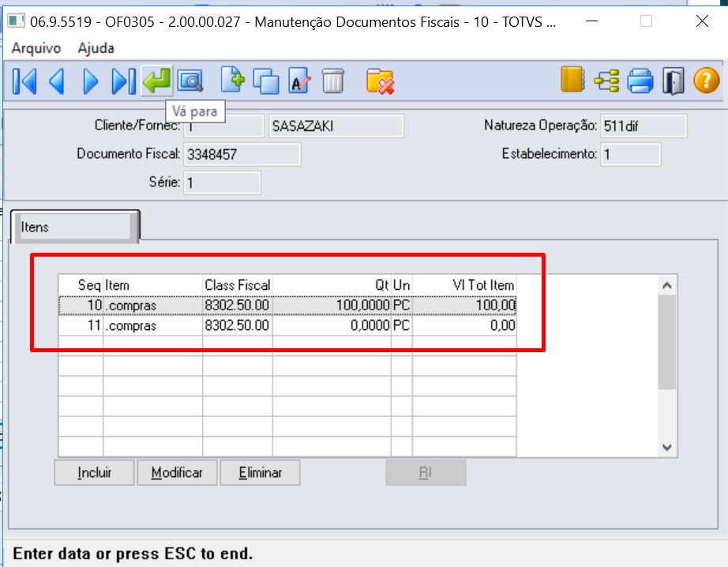Open the Ajuda menu
Viewport: 728px width, 567px height.
[x=96, y=48]
